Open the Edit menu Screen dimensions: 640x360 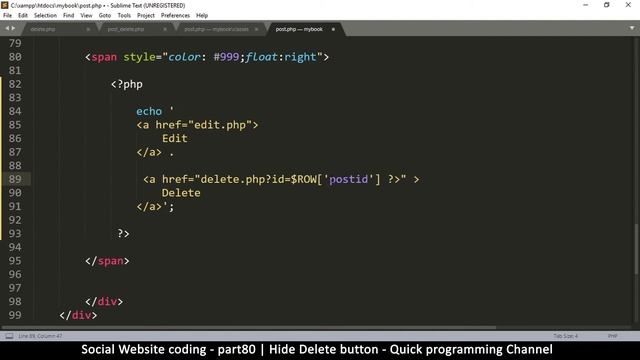coord(23,16)
